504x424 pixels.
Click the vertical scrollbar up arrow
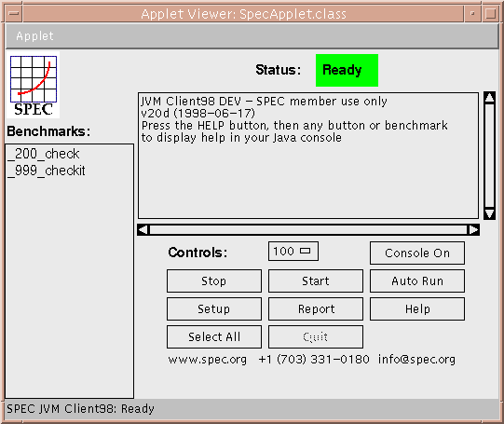coord(489,98)
